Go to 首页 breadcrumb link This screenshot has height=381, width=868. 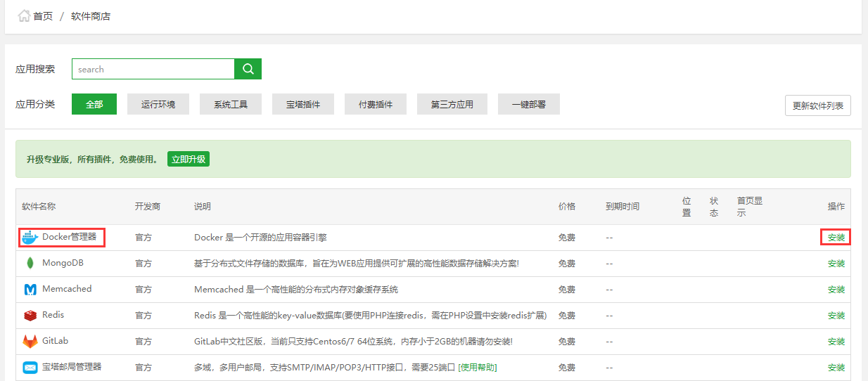[x=43, y=16]
